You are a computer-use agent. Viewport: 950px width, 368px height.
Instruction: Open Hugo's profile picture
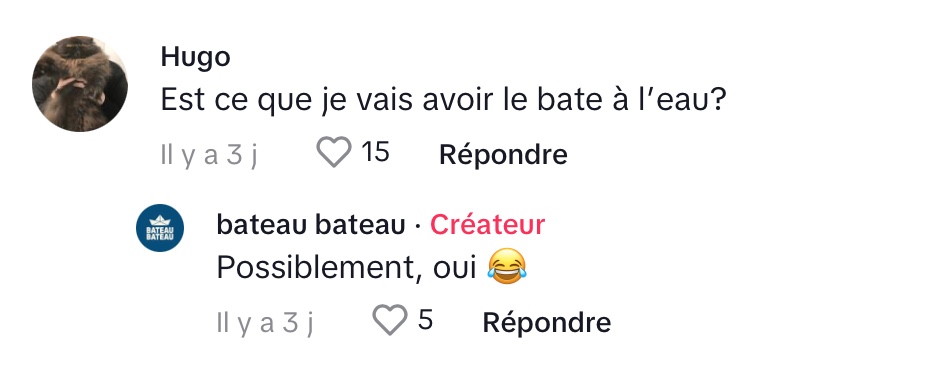79,84
